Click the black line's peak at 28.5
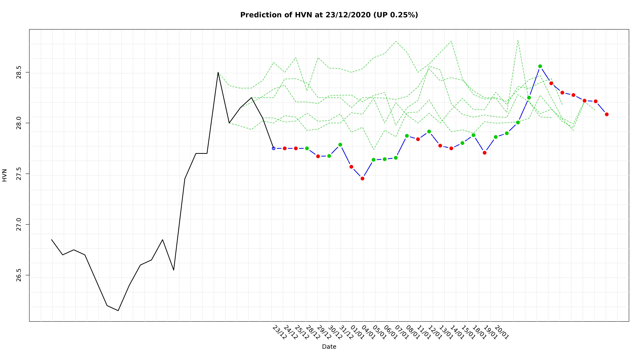This screenshot has width=644, height=358. [x=218, y=73]
